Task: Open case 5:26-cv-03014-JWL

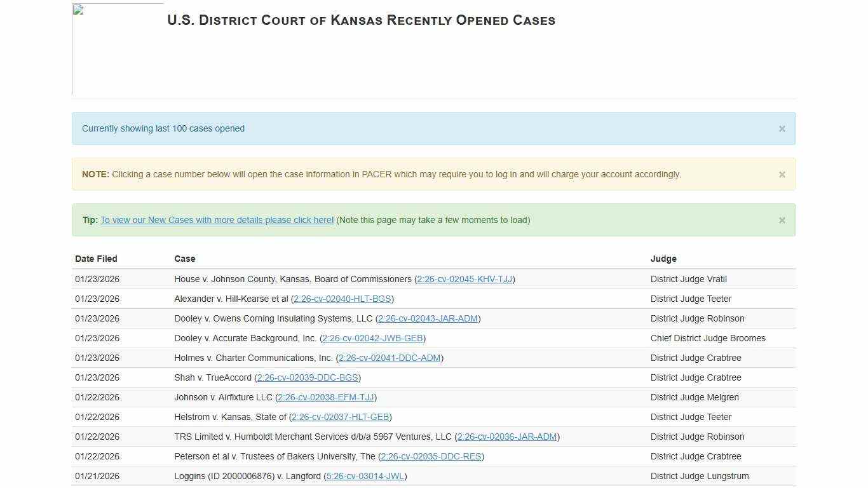Action: [x=365, y=476]
